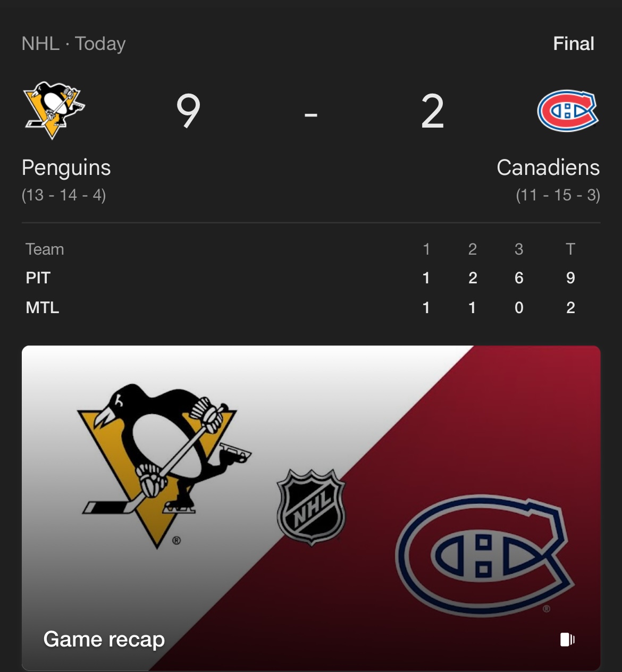
Task: Click the T total column header
Action: coord(570,249)
